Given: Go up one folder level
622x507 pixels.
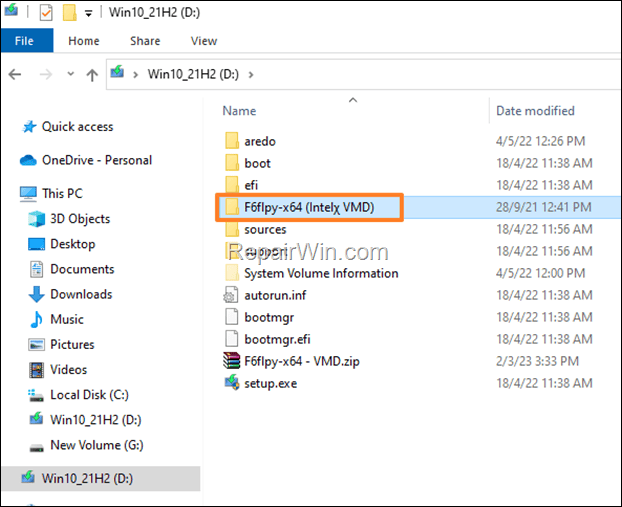Looking at the screenshot, I should click(92, 75).
